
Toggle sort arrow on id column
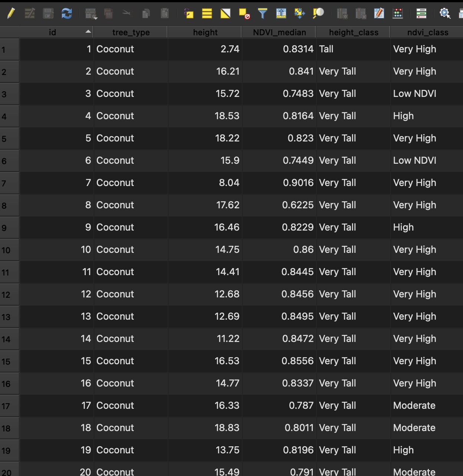[x=88, y=32]
